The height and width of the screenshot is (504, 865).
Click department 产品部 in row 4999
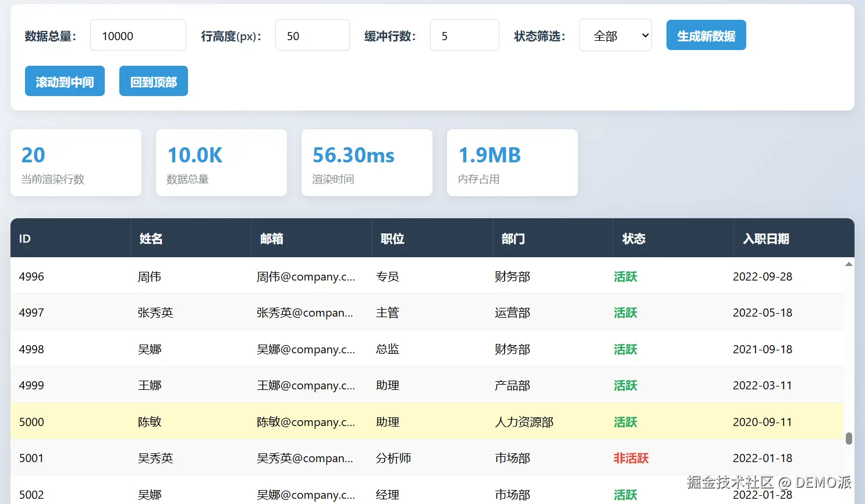(x=512, y=385)
